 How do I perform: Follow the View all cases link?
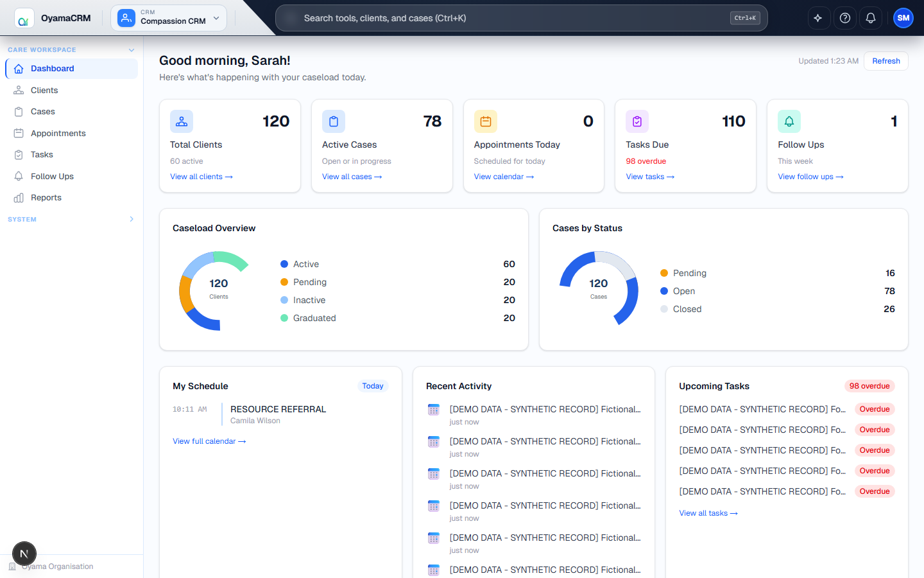352,177
